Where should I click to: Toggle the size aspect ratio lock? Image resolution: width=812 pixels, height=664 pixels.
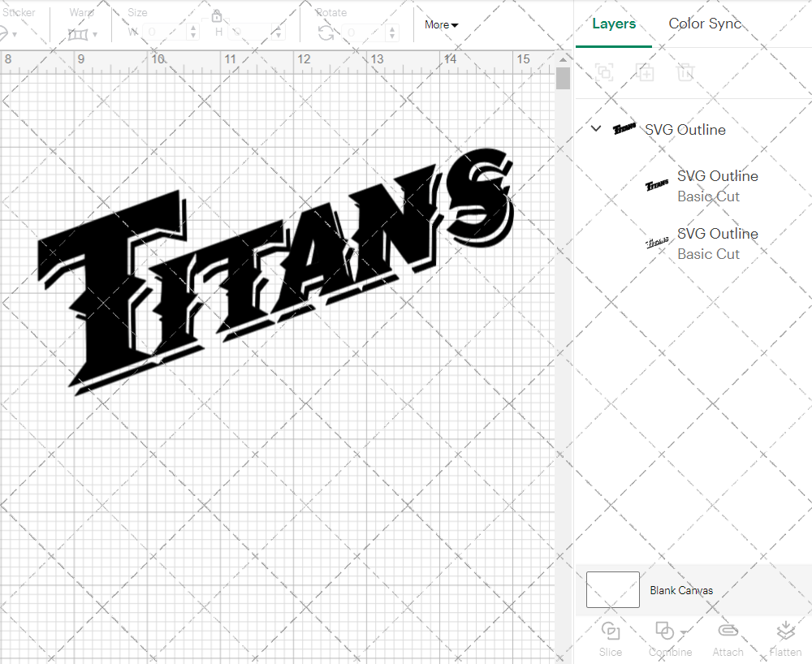[x=217, y=15]
